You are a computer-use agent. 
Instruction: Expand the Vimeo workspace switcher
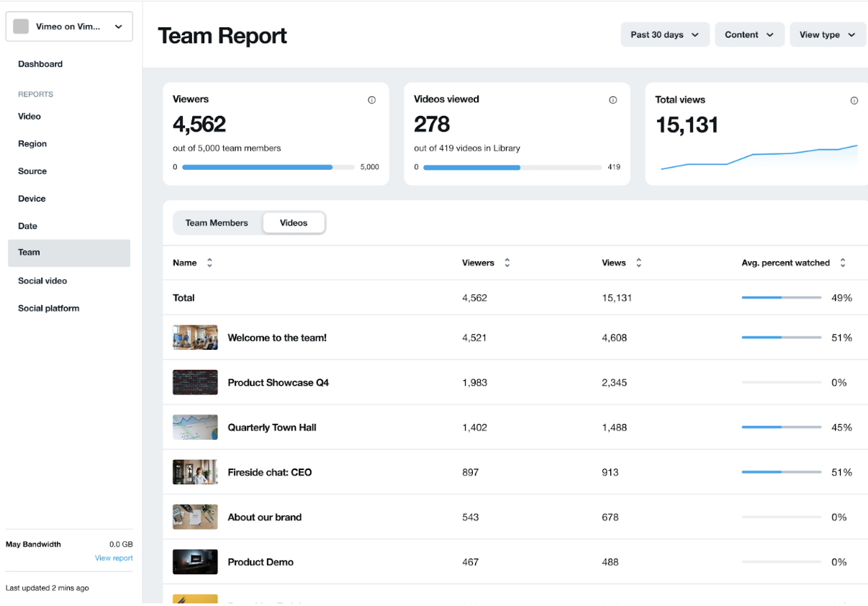click(118, 27)
